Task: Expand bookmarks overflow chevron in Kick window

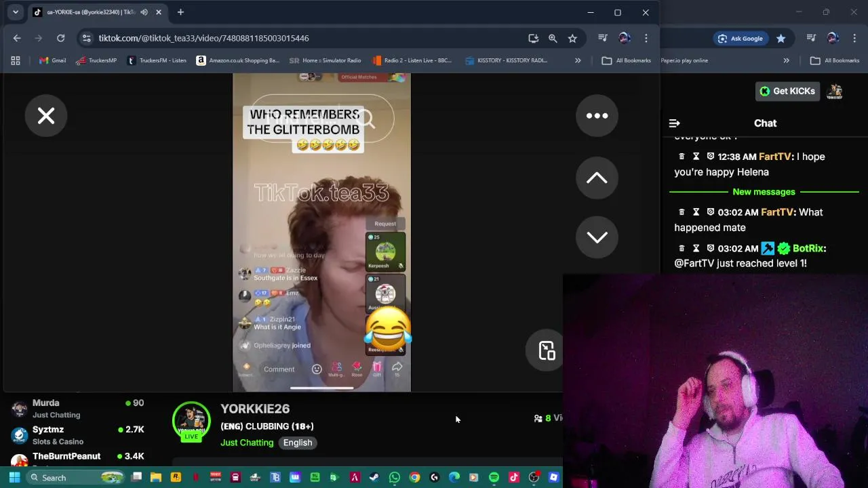Action: [x=786, y=60]
